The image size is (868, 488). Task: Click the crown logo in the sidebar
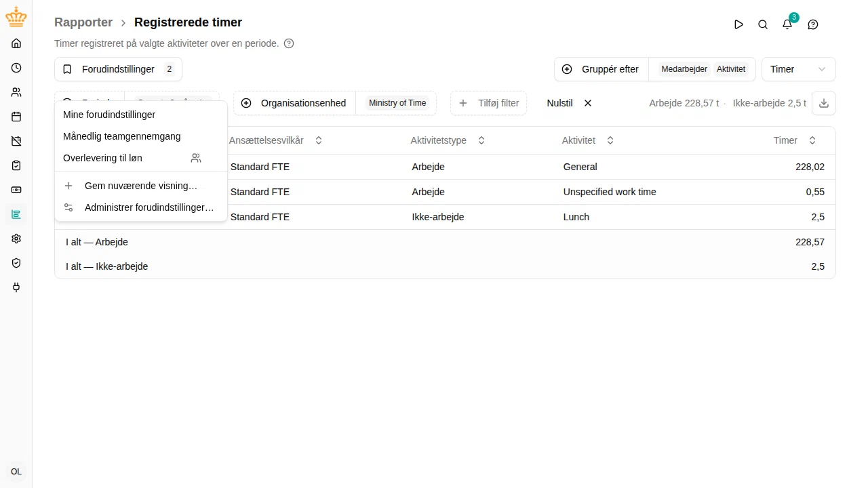(16, 18)
